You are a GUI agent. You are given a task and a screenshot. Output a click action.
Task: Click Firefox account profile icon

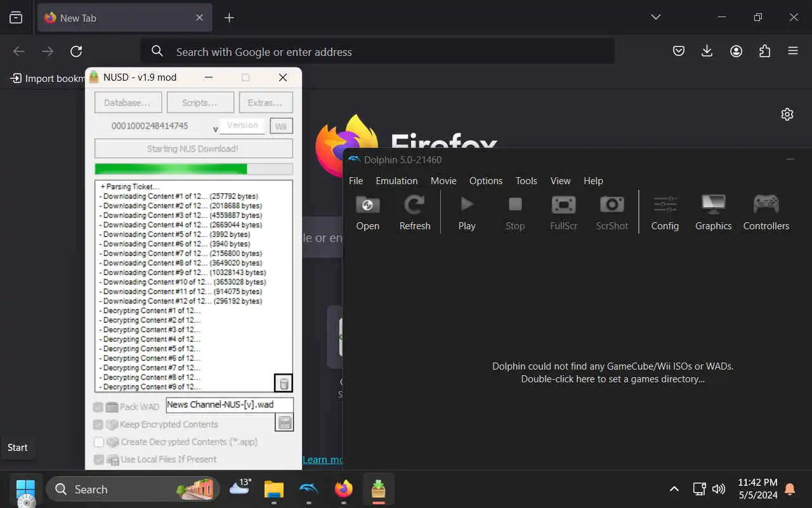[736, 51]
